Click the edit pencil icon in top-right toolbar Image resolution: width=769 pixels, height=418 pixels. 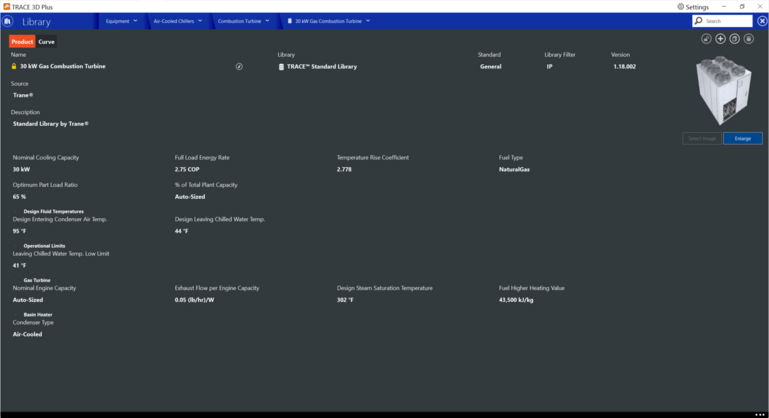(x=706, y=39)
